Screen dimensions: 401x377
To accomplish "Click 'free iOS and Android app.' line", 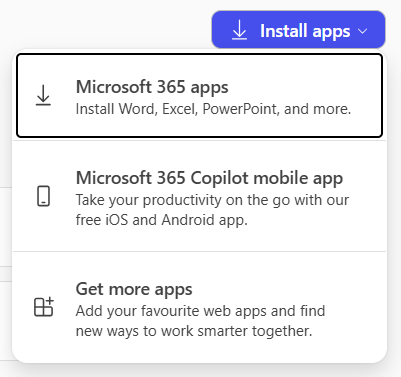I will (162, 220).
